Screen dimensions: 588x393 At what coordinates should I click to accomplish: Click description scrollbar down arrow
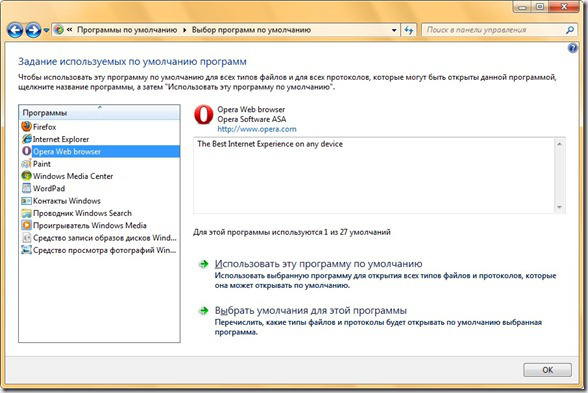coord(560,207)
